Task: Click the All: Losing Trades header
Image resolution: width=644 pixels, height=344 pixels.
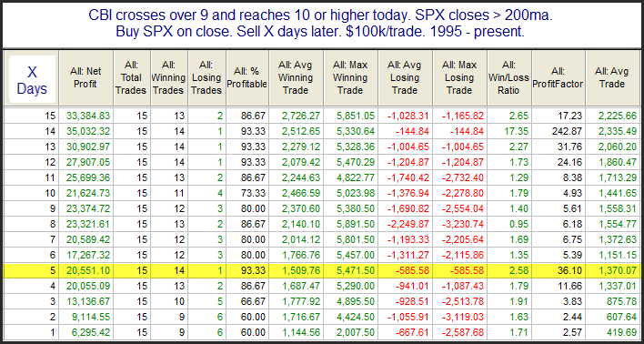Action: click(206, 77)
